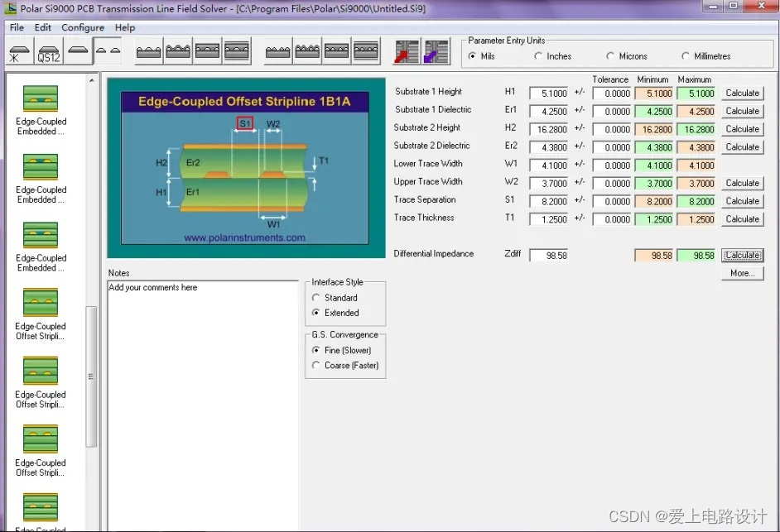The width and height of the screenshot is (780, 532).
Task: Click the QS12 toolbar icon
Action: point(48,51)
